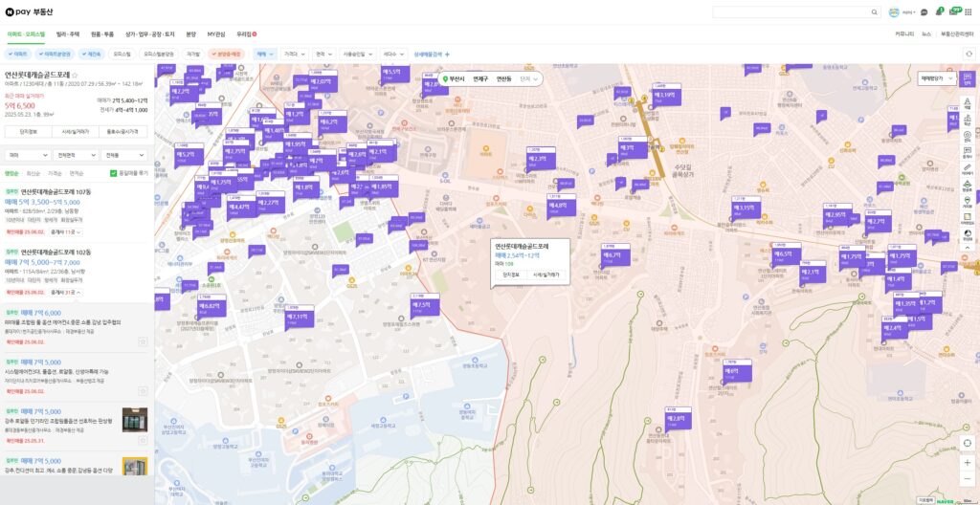Toggle the 오피스텔분양권 filter chip

159,55
